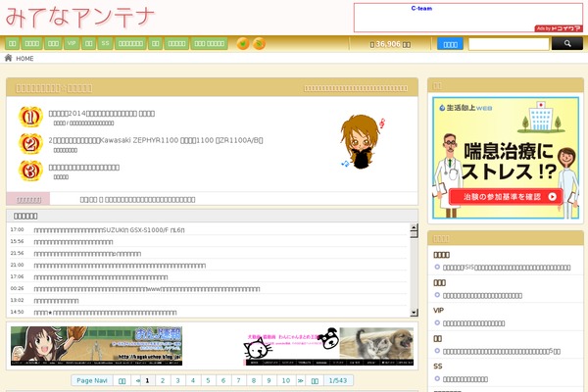Open the 00:26 news entry containing www

pos(147,289)
